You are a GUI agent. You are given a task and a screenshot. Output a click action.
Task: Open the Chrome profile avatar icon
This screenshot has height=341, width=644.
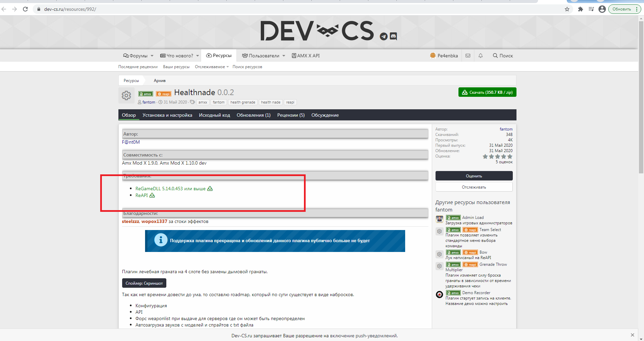[602, 9]
